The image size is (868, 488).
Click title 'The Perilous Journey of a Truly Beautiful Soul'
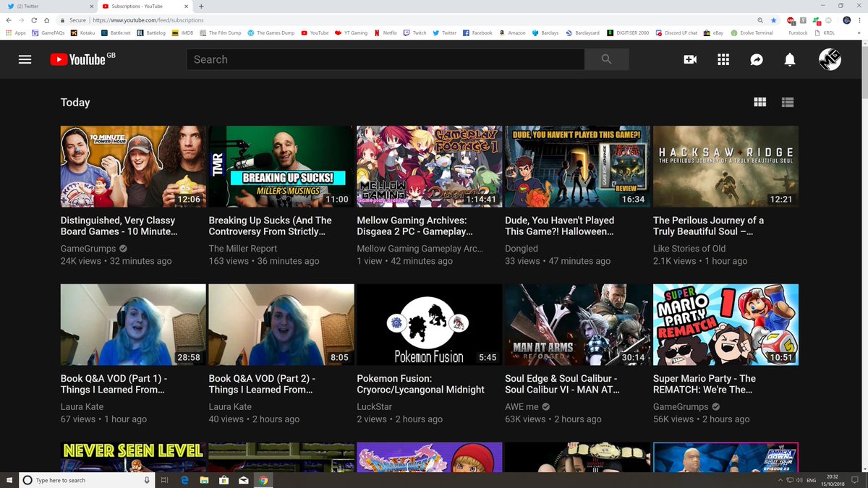pos(708,226)
